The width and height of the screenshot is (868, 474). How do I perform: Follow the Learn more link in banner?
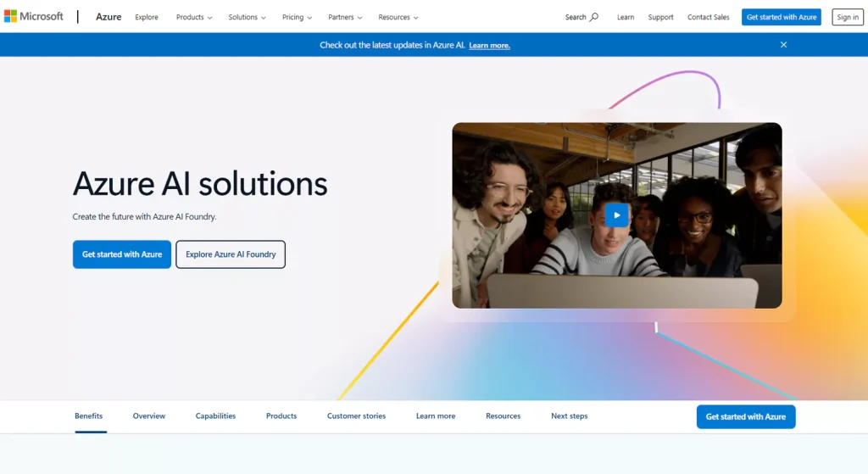[x=489, y=46]
